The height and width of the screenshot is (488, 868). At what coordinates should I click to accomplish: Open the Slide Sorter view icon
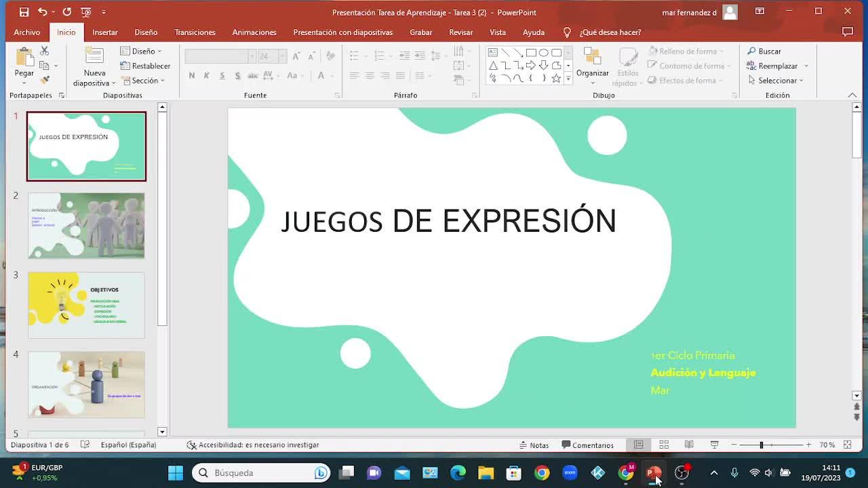pyautogui.click(x=664, y=445)
